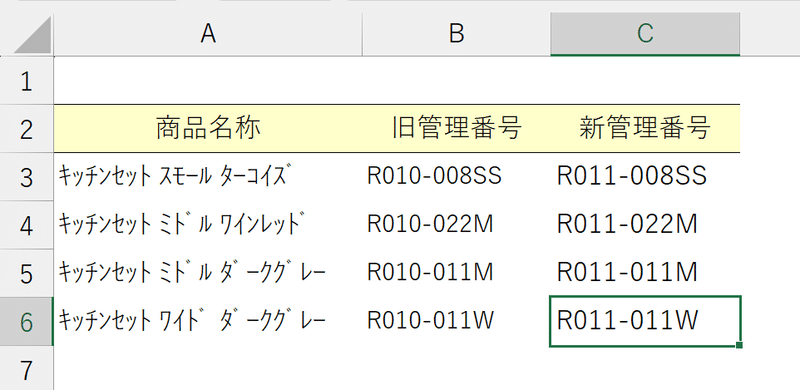Screen dimensions: 800x390
Task: Select row 2 header
Action: [x=27, y=129]
